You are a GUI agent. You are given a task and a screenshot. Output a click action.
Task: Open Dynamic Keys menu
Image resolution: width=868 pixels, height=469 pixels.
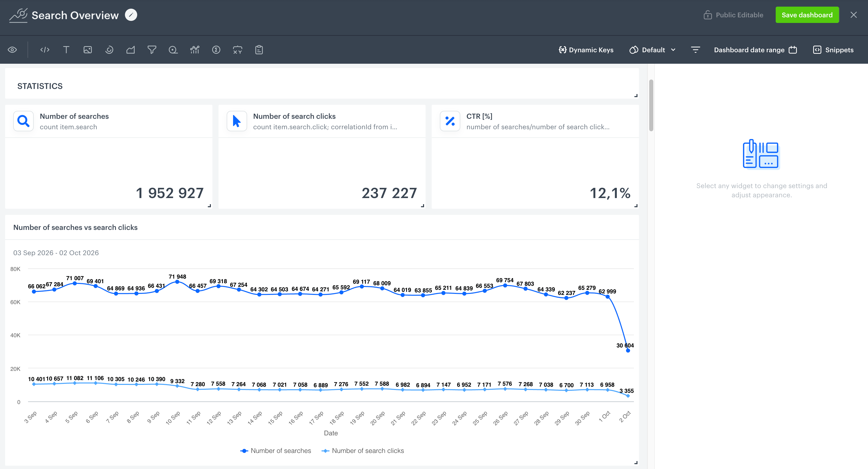(586, 50)
